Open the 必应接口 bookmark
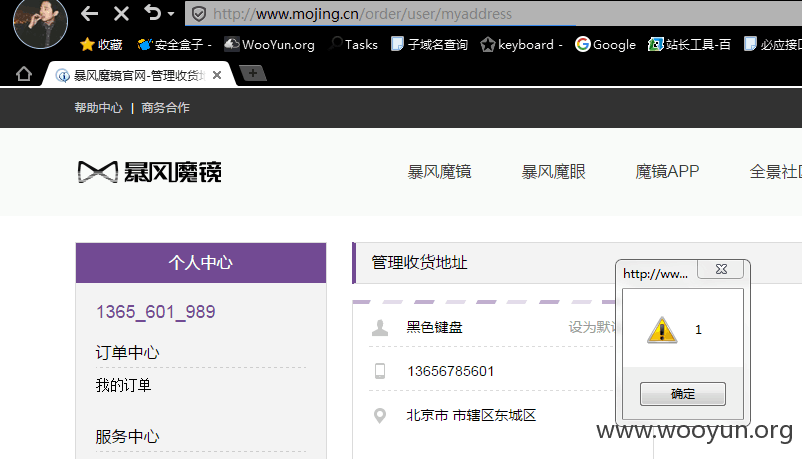This screenshot has width=802, height=459. (772, 45)
